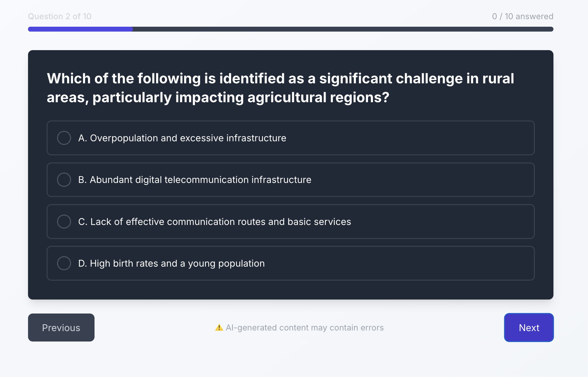Pick answer text "Abundant digital telecommunication infrastructure"

(200, 180)
